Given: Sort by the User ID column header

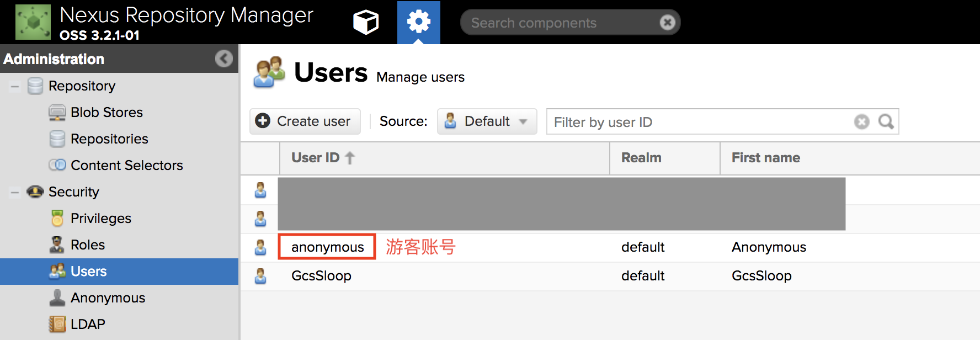Looking at the screenshot, I should pos(445,158).
